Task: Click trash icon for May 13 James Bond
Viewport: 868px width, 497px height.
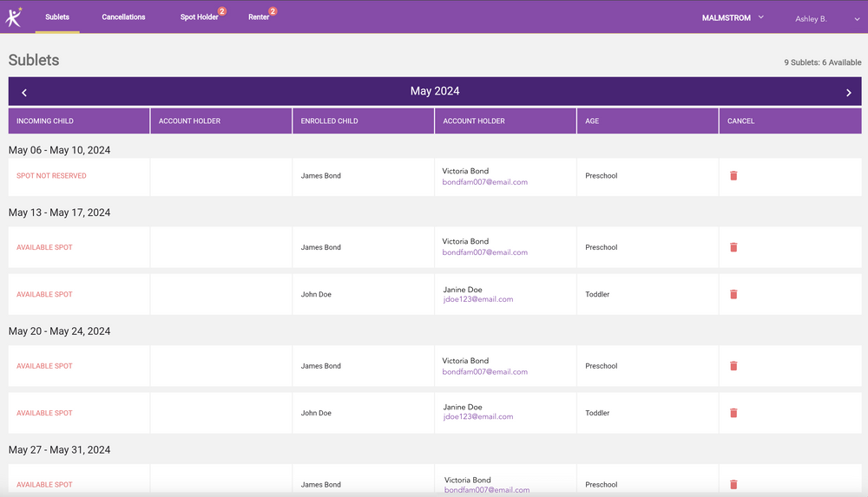Action: pos(733,247)
